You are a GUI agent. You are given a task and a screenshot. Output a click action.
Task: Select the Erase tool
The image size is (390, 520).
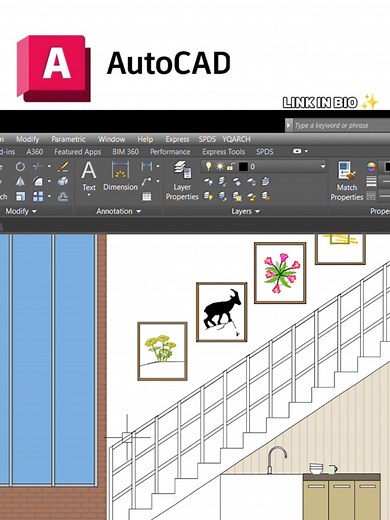click(x=63, y=166)
